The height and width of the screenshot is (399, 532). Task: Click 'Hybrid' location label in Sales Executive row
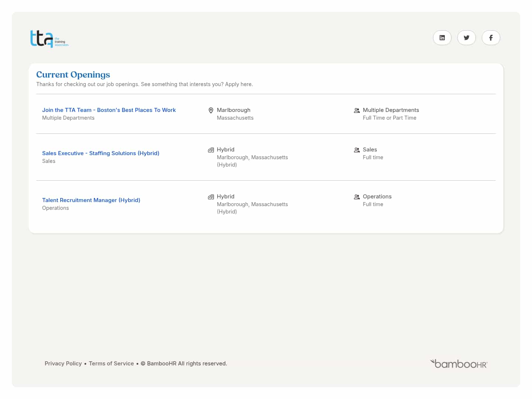coord(225,150)
